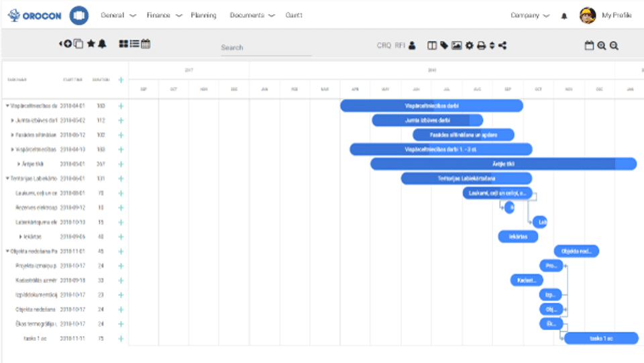The width and height of the screenshot is (644, 363).
Task: Add subtask to tasks 1 row
Action: [x=121, y=339]
